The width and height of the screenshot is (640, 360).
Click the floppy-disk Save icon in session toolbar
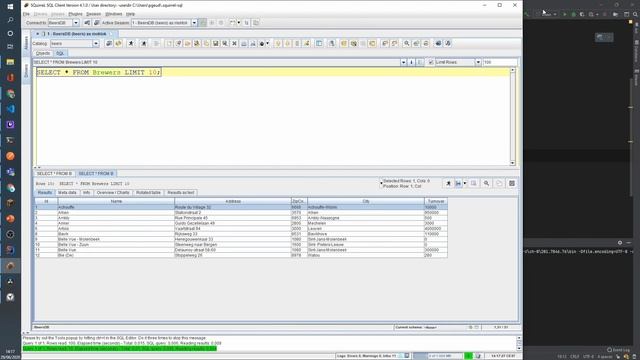click(x=216, y=43)
